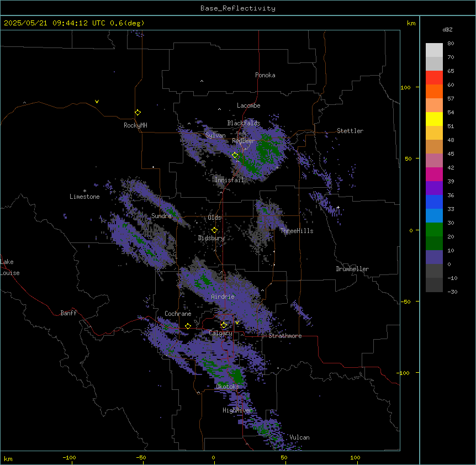
Task: Click the -50 tick on the bottom axis
Action: coord(141,457)
